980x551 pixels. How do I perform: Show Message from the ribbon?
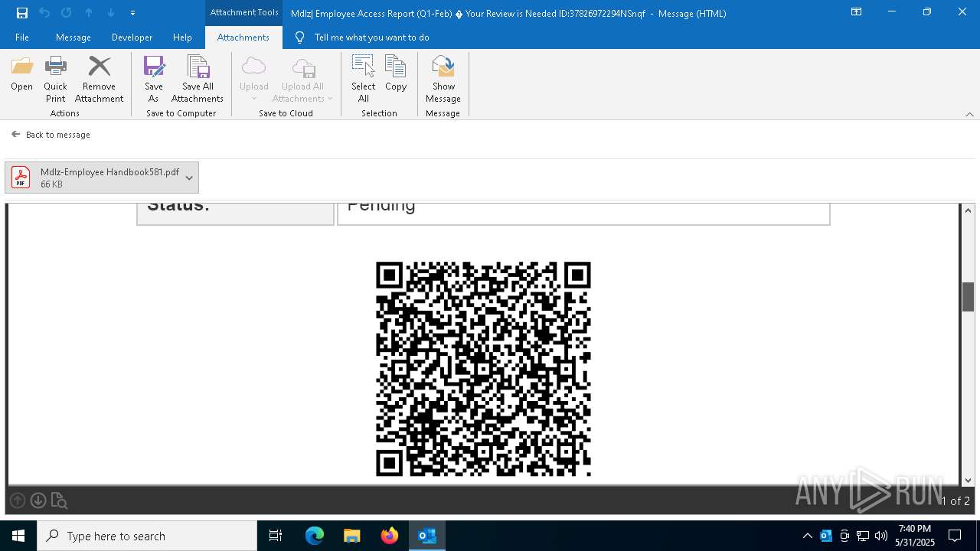coord(443,79)
